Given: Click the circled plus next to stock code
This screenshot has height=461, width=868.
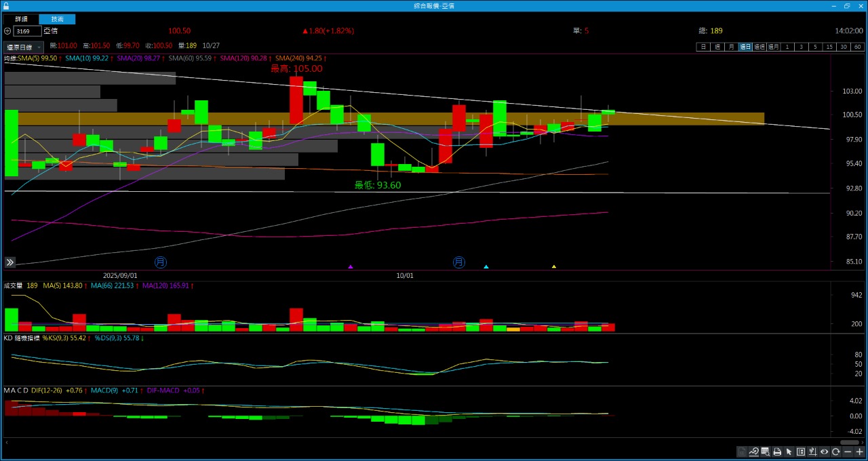Looking at the screenshot, I should [7, 31].
